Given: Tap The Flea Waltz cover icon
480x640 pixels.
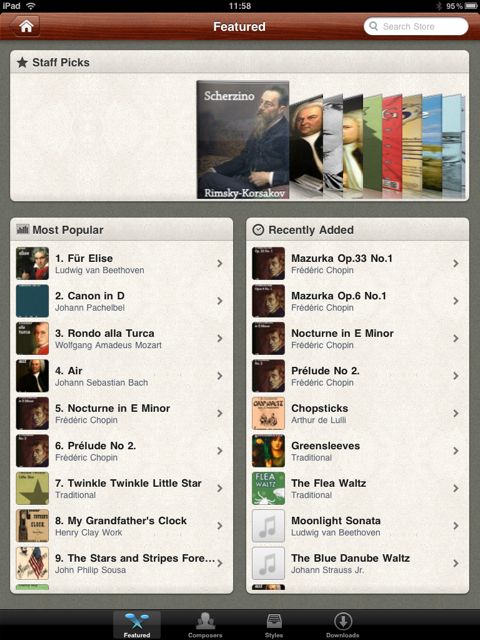Looking at the screenshot, I should [268, 488].
